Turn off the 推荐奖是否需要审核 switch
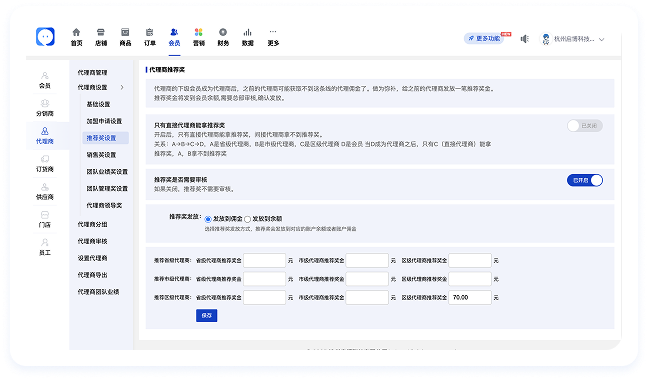This screenshot has width=648, height=380. 584,180
